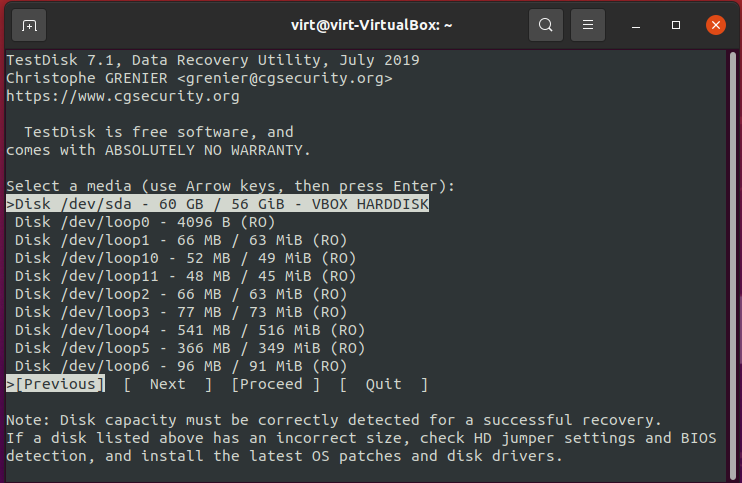This screenshot has height=483, width=742.
Task: Minimize the terminal window
Action: 636,25
